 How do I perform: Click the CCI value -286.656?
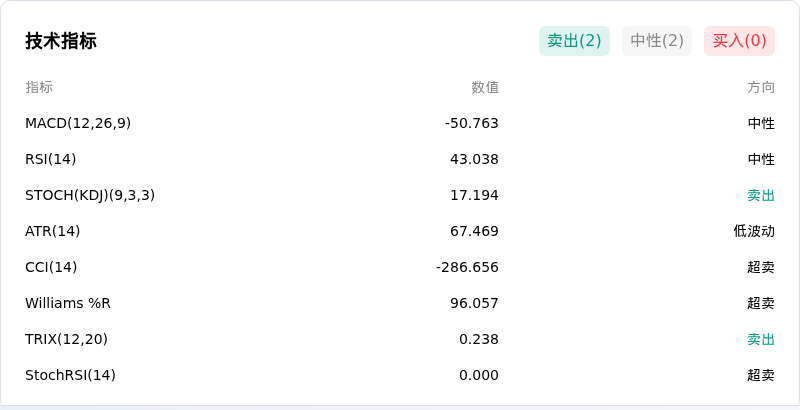pos(467,267)
